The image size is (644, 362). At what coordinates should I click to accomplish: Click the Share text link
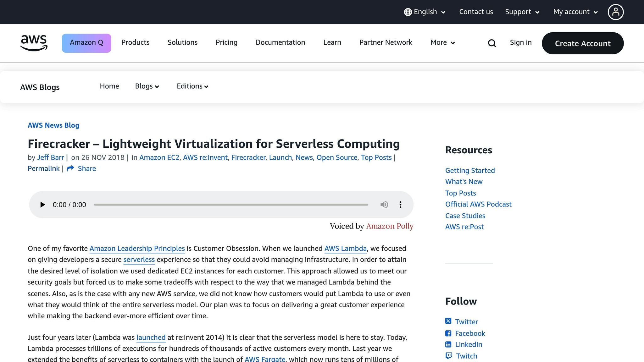tap(87, 168)
